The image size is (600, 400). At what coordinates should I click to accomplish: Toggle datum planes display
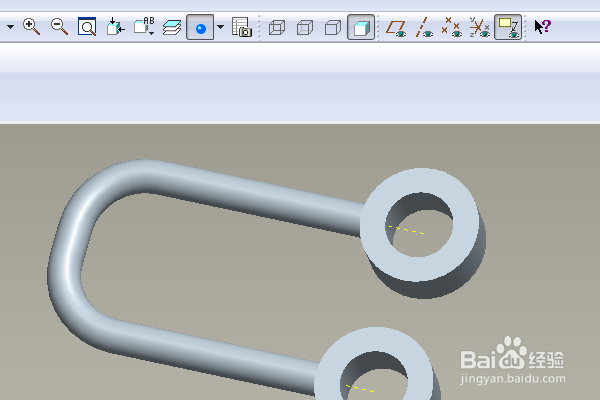(x=396, y=28)
